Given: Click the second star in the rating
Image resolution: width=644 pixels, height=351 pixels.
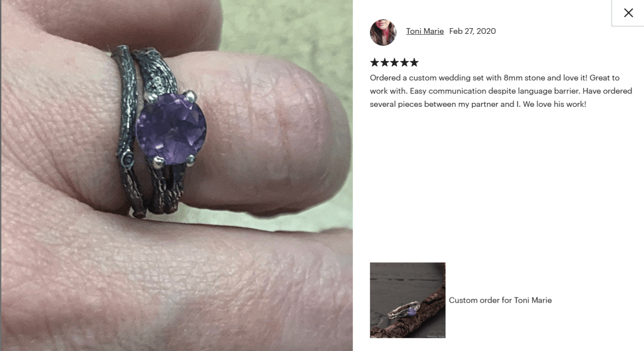Looking at the screenshot, I should click(385, 62).
